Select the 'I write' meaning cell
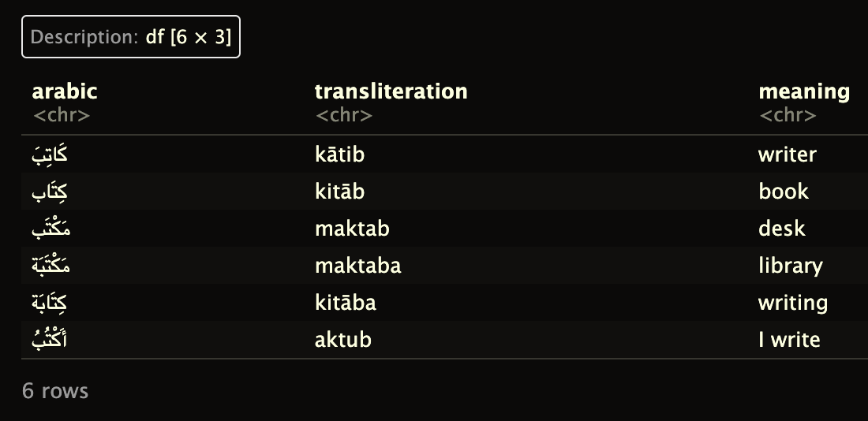Screen dimensions: 868x421 point(789,340)
